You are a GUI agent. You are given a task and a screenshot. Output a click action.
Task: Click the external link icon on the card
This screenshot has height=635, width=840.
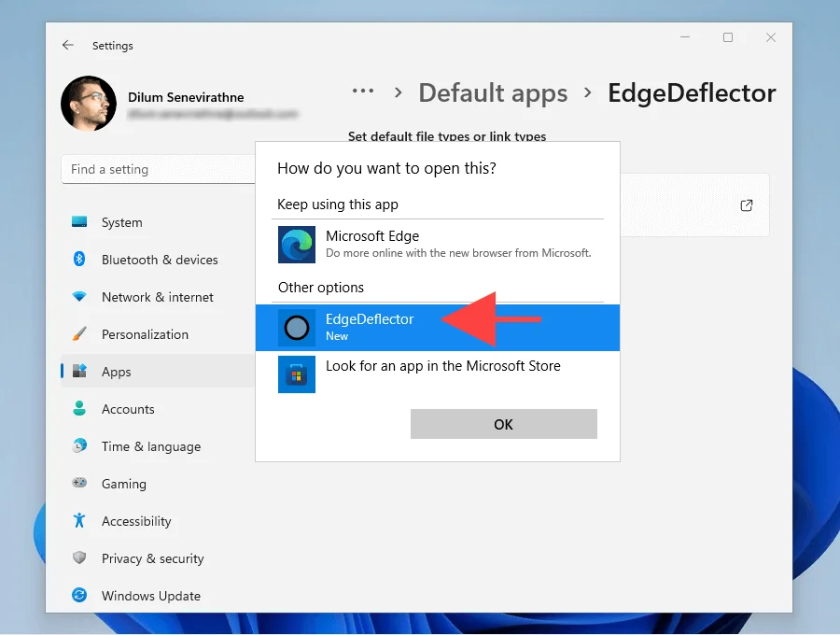pyautogui.click(x=747, y=205)
